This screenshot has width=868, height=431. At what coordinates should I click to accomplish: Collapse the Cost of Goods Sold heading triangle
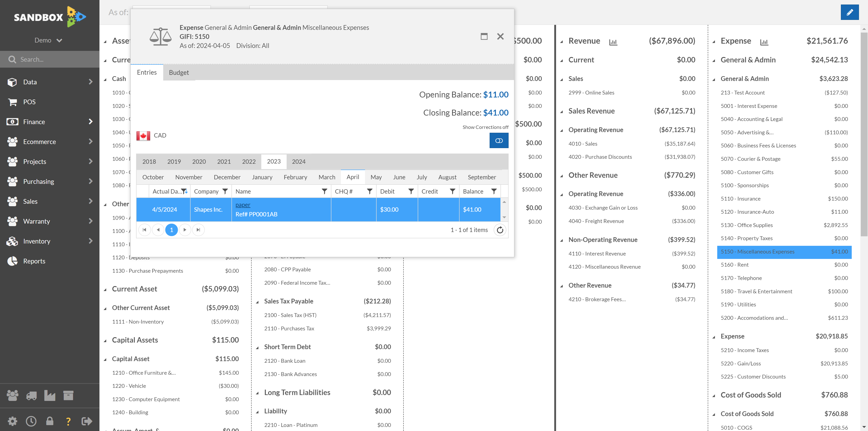click(x=714, y=396)
